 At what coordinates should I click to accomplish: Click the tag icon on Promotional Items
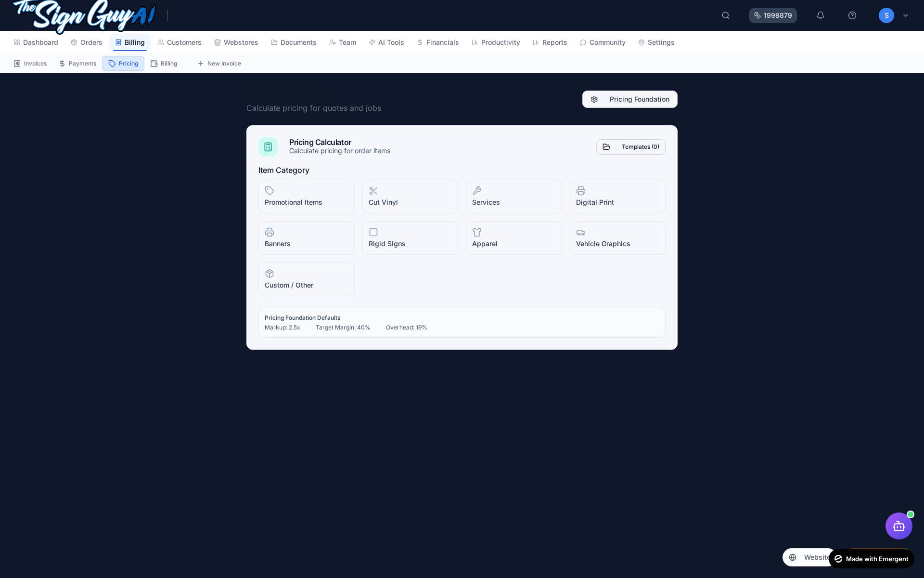pyautogui.click(x=269, y=191)
